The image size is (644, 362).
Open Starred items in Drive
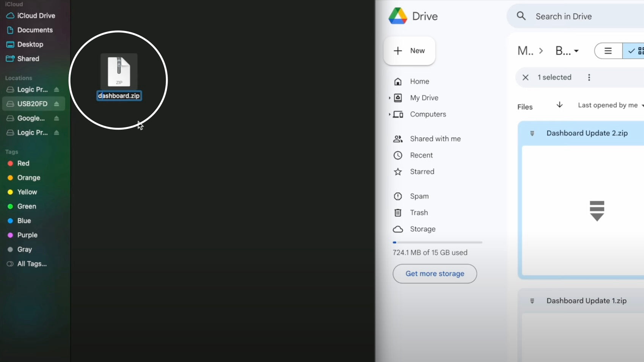(x=422, y=172)
